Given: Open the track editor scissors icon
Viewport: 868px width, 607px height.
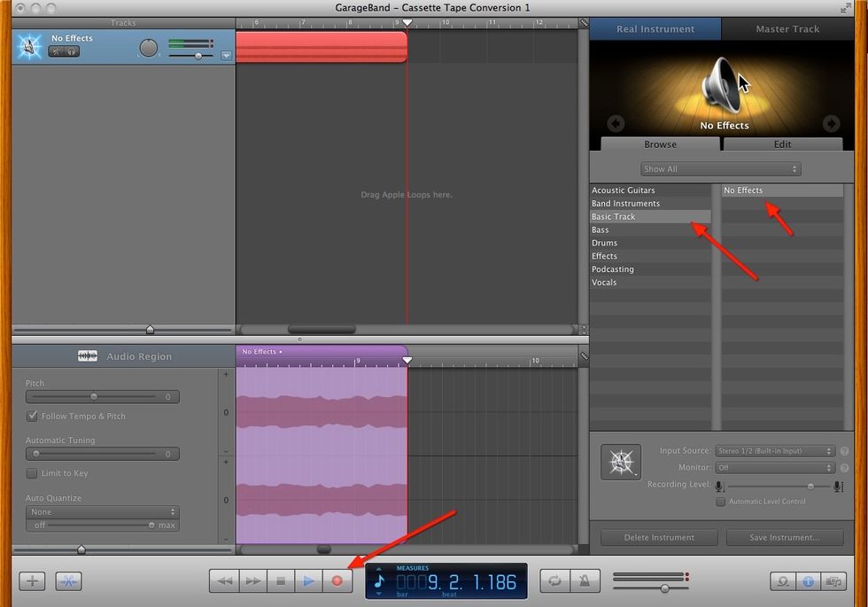Looking at the screenshot, I should [68, 580].
